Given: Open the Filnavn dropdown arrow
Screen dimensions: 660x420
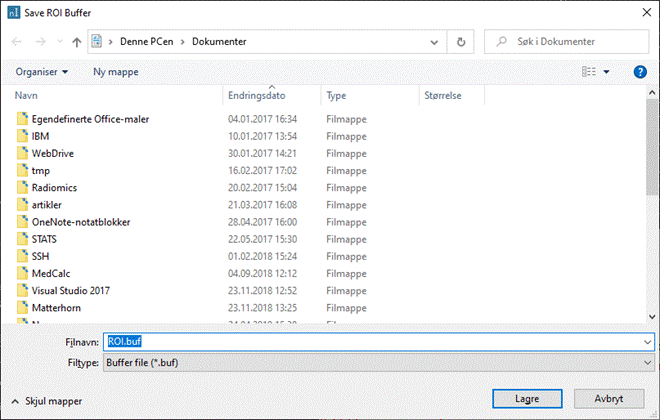Looking at the screenshot, I should (x=647, y=341).
